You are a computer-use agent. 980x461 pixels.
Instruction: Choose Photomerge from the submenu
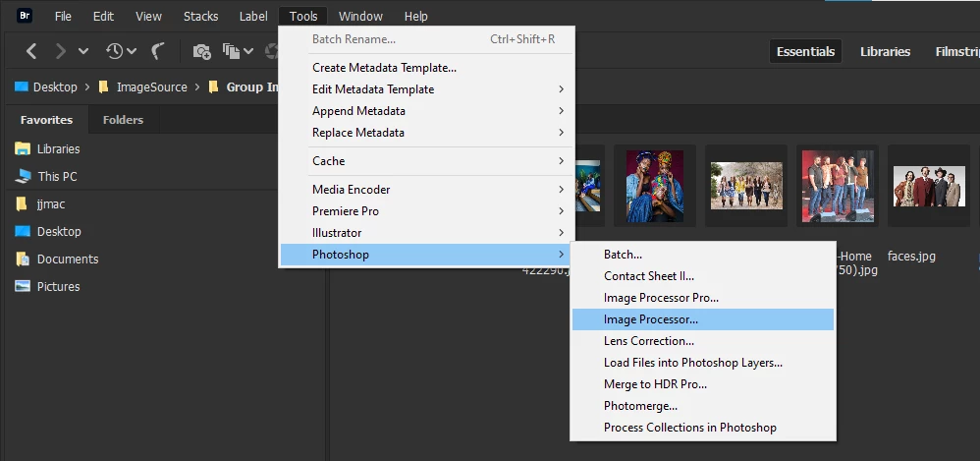click(703, 406)
